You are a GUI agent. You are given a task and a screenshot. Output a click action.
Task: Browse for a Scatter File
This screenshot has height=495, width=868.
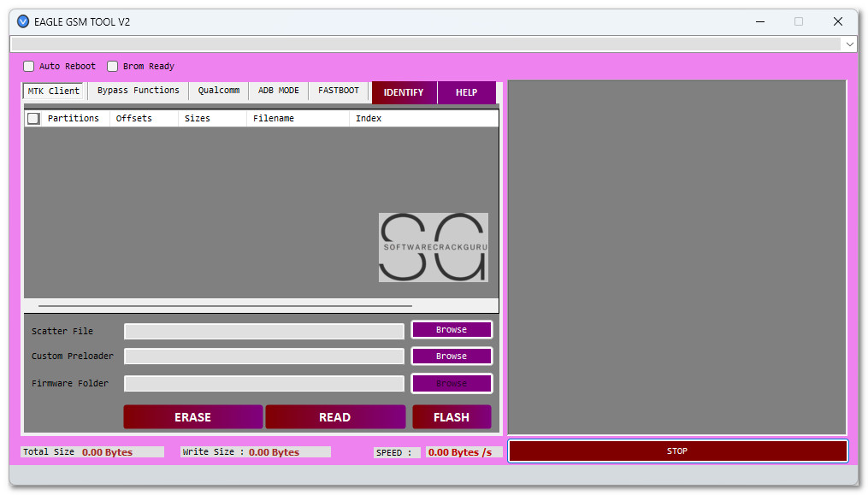452,330
